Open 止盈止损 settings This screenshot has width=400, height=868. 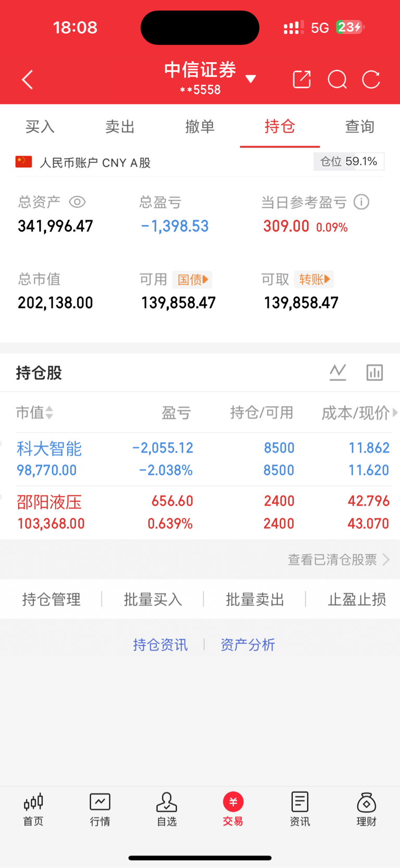click(357, 600)
